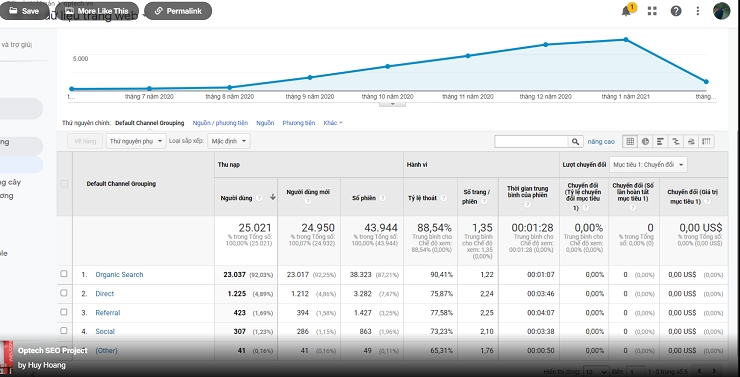This screenshot has width=740, height=377.
Task: Click the author name Huy Hoang
Action: coord(47,365)
